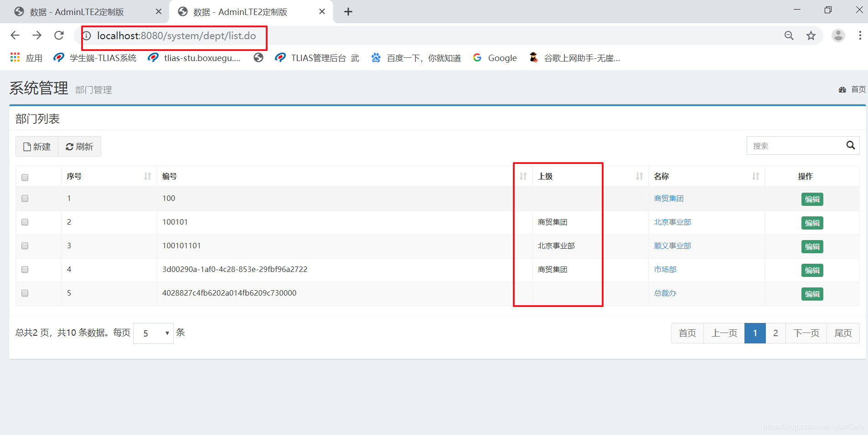The height and width of the screenshot is (435, 868).
Task: Open the per-page count dropdown showing 5
Action: pos(153,333)
